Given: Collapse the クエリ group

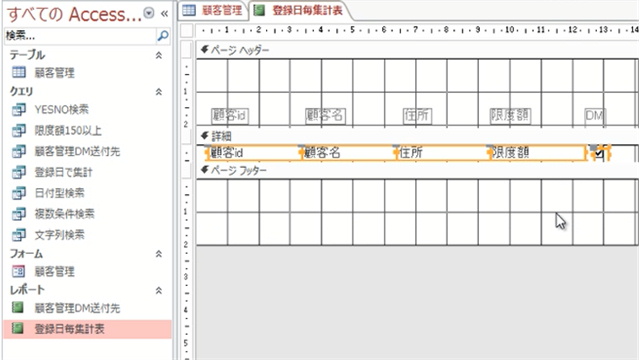Looking at the screenshot, I should (159, 92).
